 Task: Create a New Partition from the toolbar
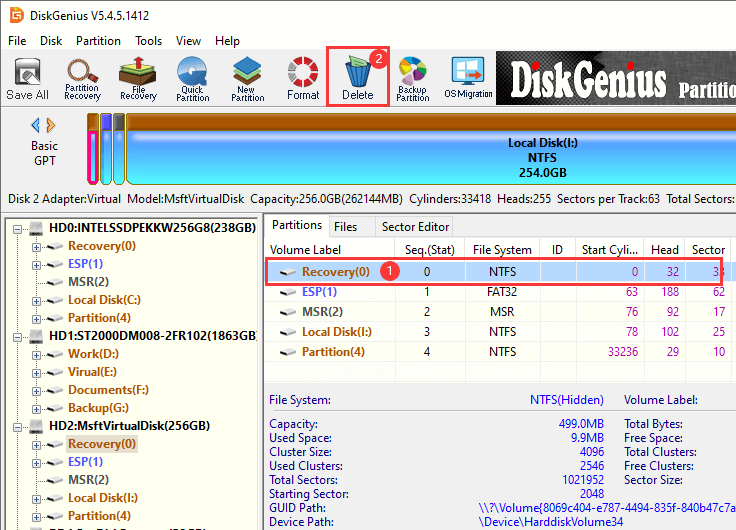(x=247, y=78)
